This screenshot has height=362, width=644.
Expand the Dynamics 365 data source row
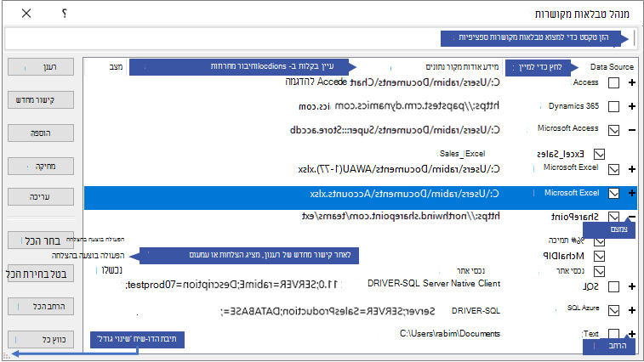(632, 107)
